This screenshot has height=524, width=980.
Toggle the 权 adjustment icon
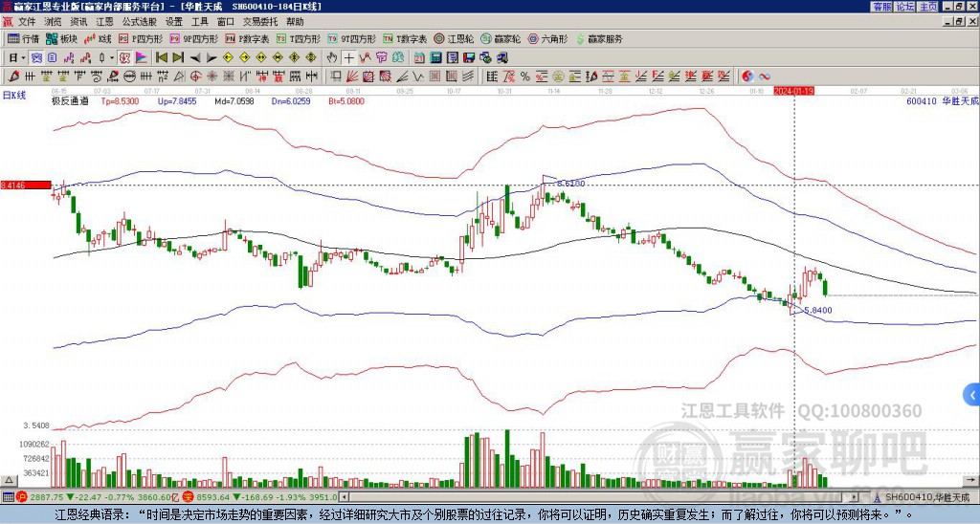(124, 58)
